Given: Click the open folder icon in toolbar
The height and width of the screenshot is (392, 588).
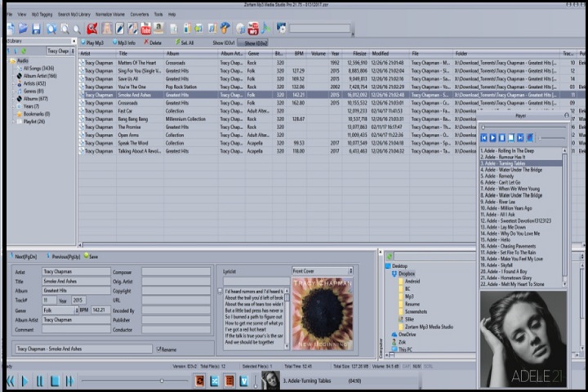Looking at the screenshot, I should (23, 29).
